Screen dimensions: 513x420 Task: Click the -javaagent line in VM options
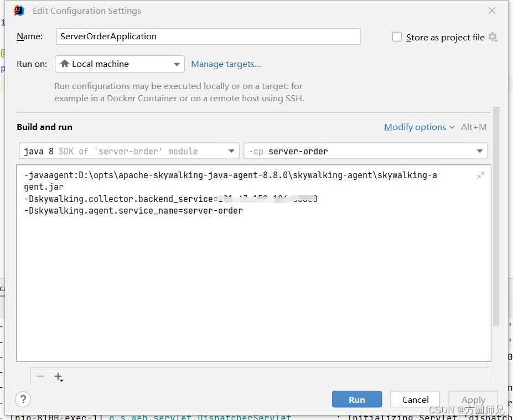[230, 181]
